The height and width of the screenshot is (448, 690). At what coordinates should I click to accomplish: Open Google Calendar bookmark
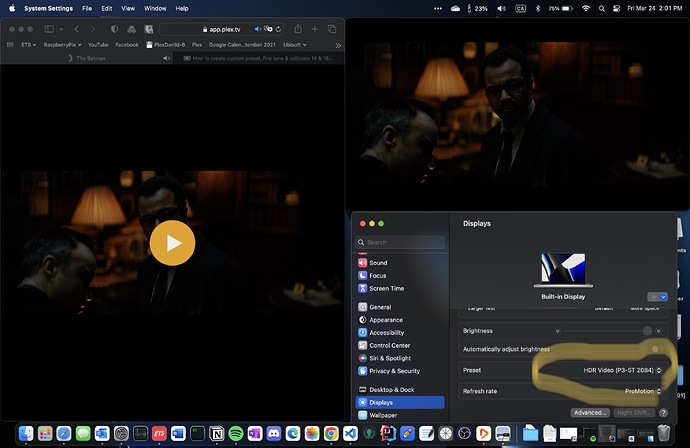pos(242,45)
